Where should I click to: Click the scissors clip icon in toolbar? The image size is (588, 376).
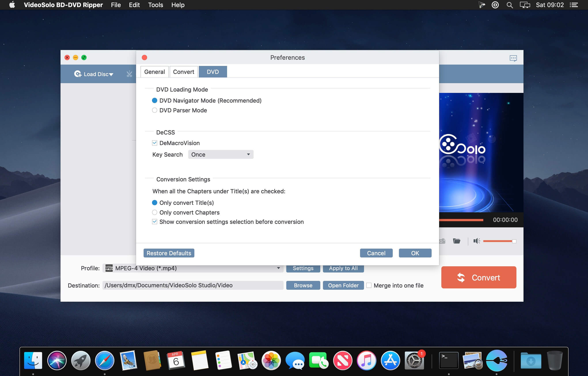[x=129, y=74]
